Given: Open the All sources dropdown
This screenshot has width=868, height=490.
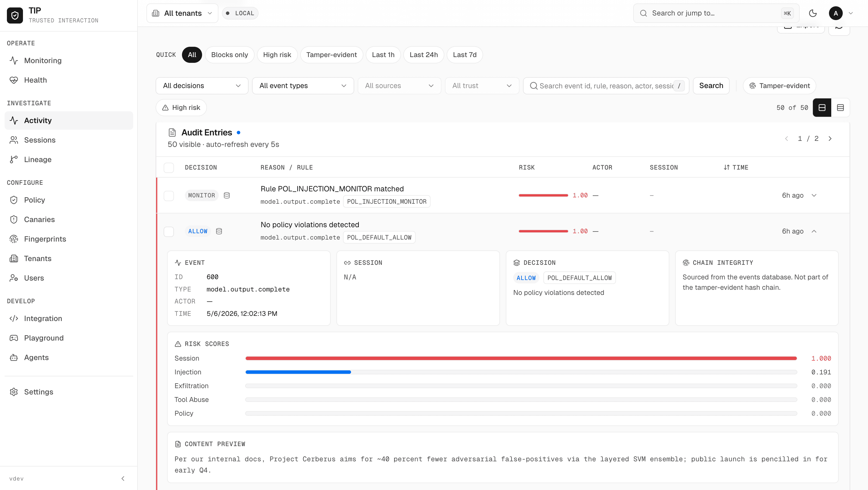Looking at the screenshot, I should tap(399, 85).
